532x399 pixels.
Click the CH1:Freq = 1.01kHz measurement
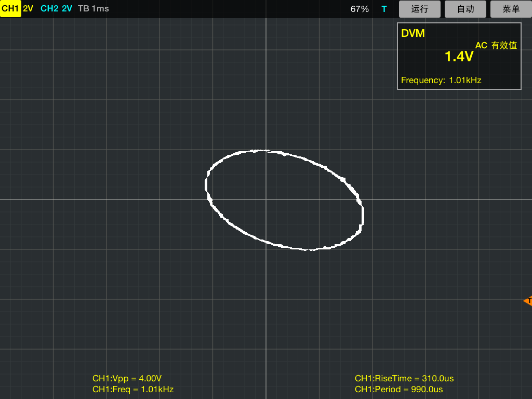pos(133,389)
